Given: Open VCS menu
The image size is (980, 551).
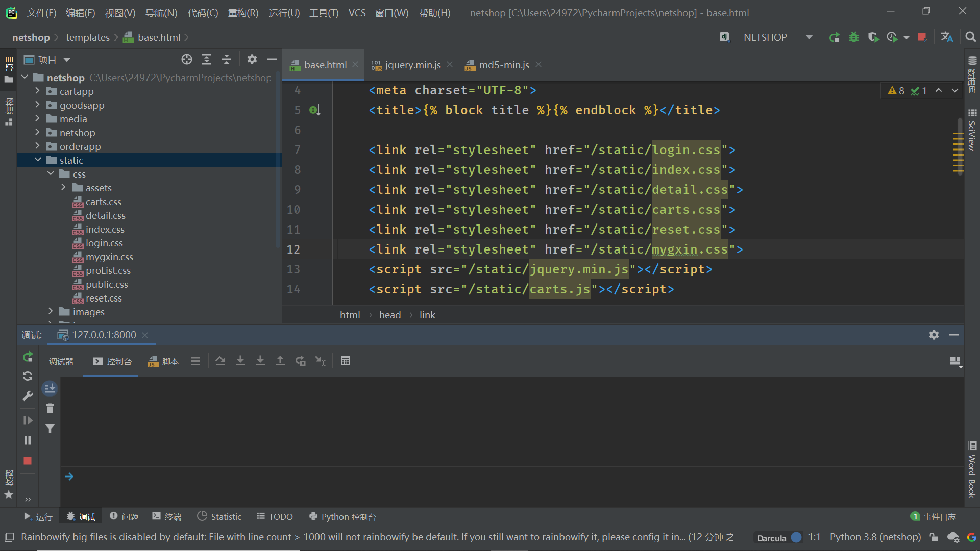Looking at the screenshot, I should coord(357,13).
